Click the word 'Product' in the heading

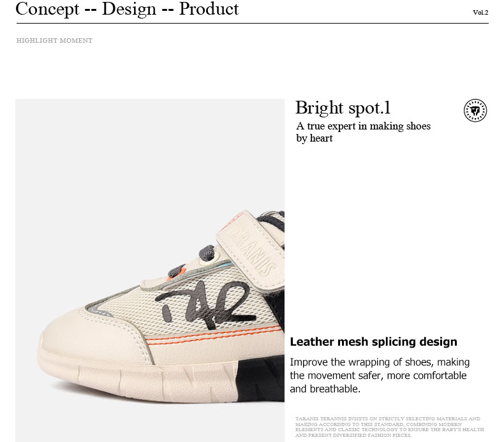(209, 9)
